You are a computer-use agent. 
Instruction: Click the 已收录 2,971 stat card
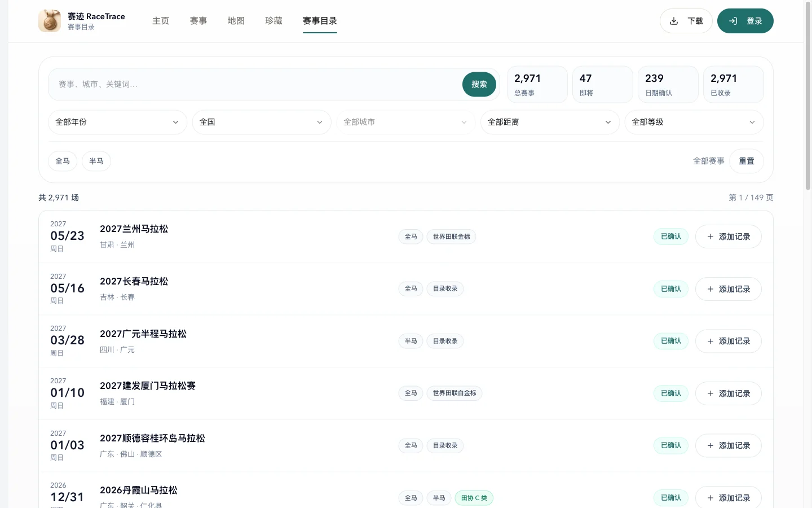point(734,85)
